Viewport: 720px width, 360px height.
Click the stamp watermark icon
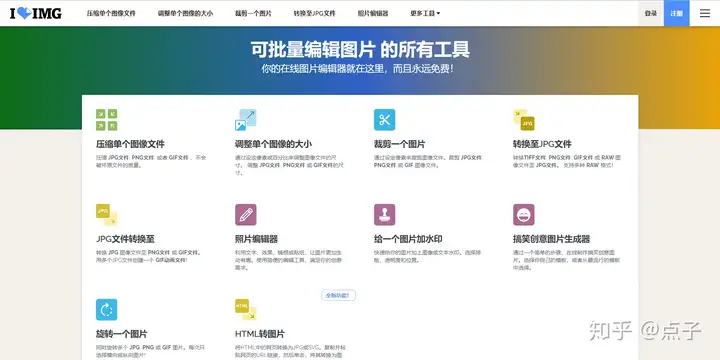point(384,215)
